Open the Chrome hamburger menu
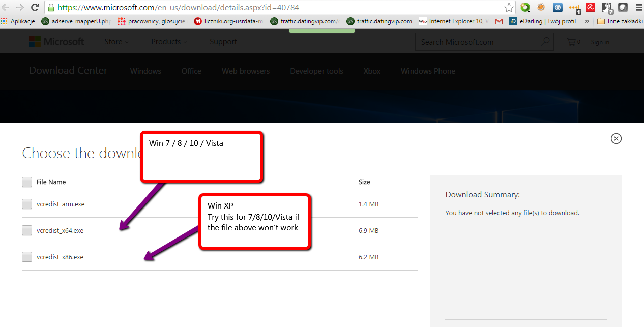This screenshot has width=644, height=327. pyautogui.click(x=639, y=7)
